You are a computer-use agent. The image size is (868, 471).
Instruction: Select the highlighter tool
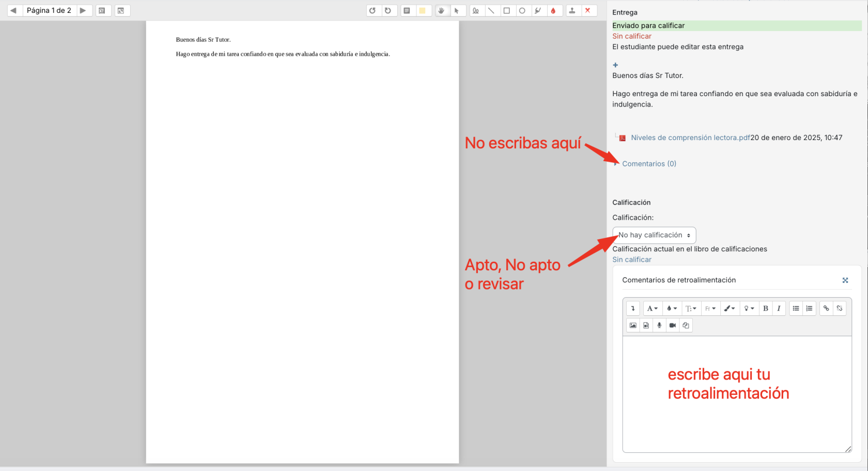click(x=538, y=10)
